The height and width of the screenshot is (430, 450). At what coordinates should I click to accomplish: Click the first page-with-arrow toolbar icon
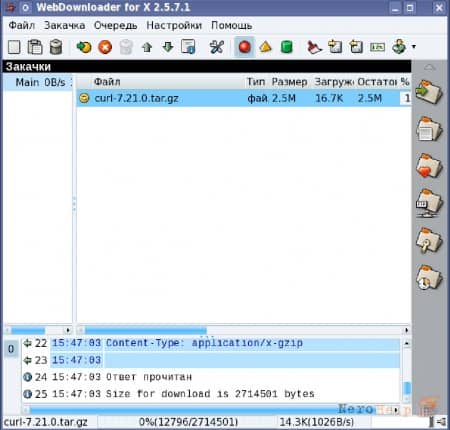coord(335,47)
